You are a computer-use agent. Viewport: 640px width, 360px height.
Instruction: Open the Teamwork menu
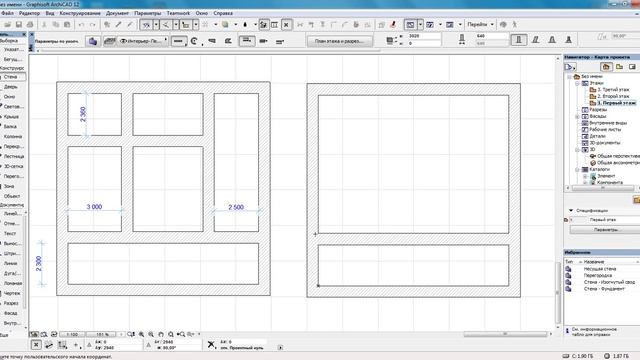[x=178, y=13]
